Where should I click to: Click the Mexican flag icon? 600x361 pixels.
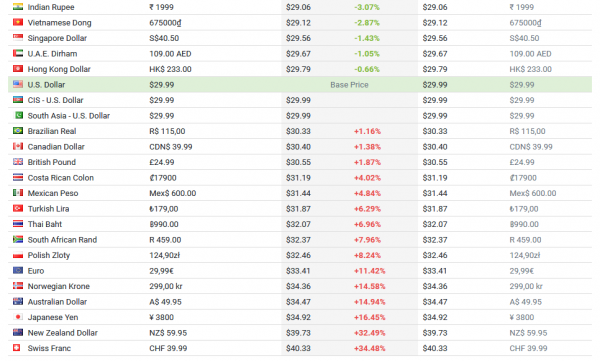pyautogui.click(x=18, y=193)
